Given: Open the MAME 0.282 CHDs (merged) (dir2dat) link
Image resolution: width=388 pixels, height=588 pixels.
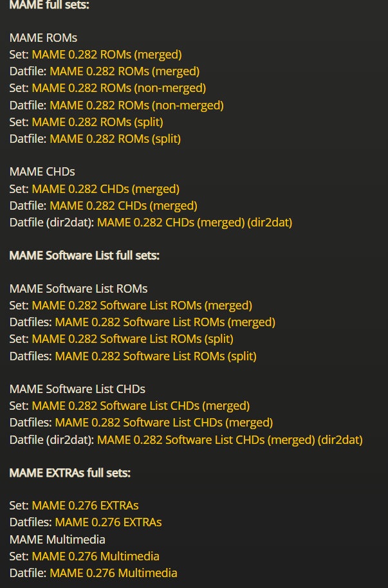Looking at the screenshot, I should click(x=194, y=223).
